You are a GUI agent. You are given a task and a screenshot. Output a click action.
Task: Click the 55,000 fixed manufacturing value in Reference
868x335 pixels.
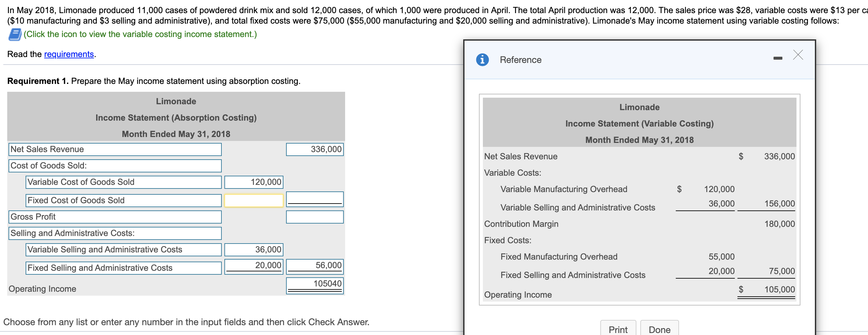pyautogui.click(x=721, y=257)
